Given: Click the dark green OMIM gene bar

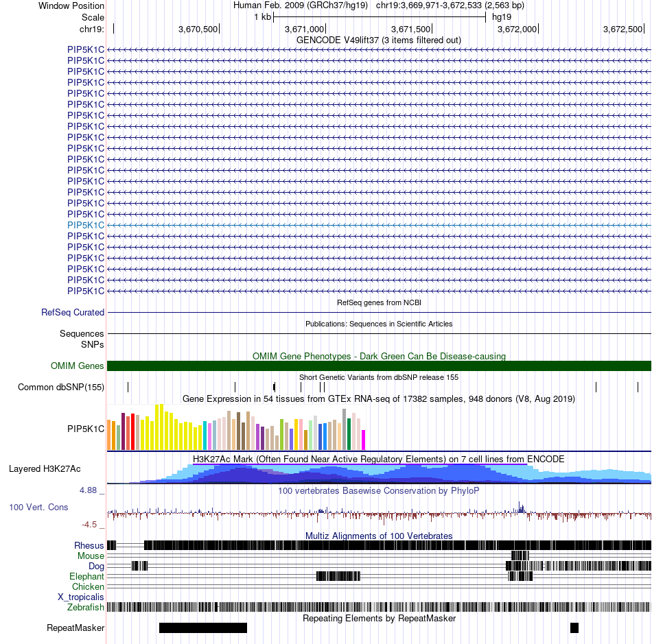Looking at the screenshot, I should (380, 366).
